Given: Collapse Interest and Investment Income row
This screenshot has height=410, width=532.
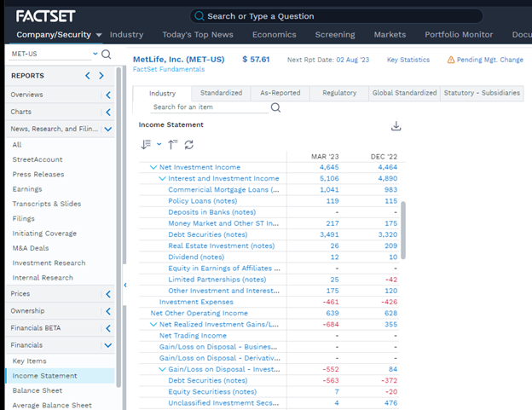Looking at the screenshot, I should tap(162, 179).
